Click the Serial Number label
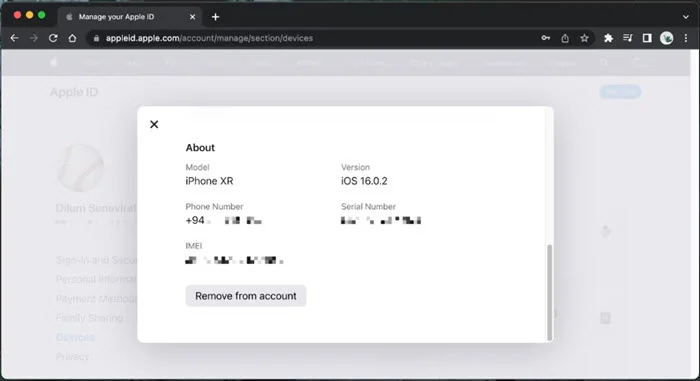The width and height of the screenshot is (700, 381). pos(368,206)
